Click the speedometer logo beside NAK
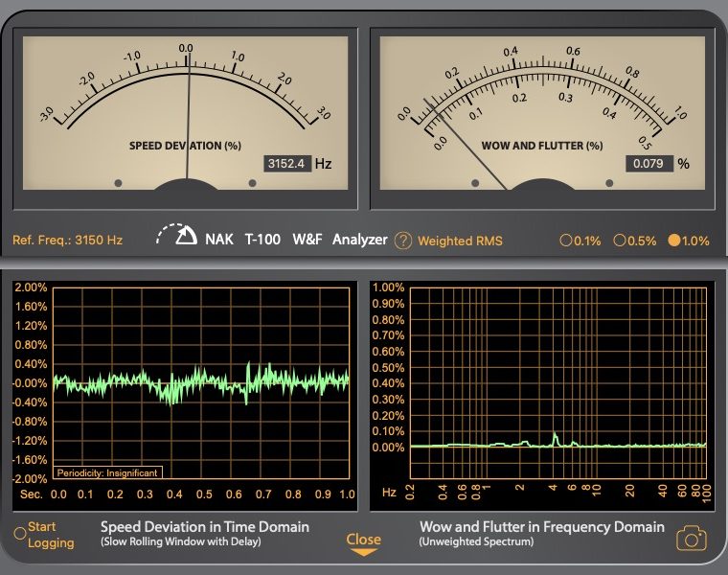728x575 pixels. [176, 235]
